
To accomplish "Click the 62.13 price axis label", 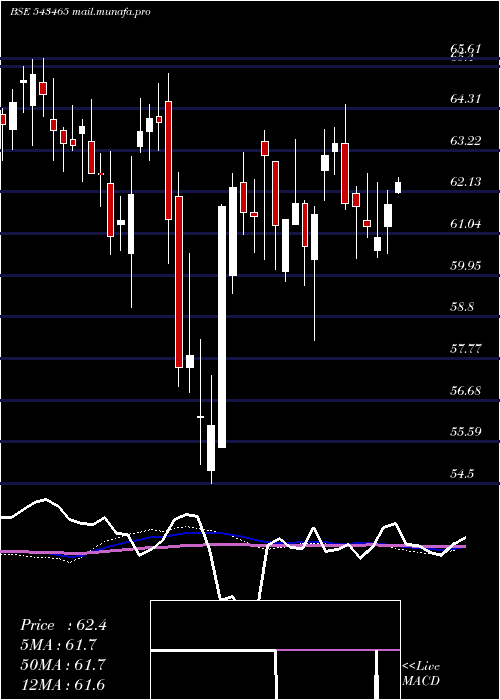I will 466,182.
